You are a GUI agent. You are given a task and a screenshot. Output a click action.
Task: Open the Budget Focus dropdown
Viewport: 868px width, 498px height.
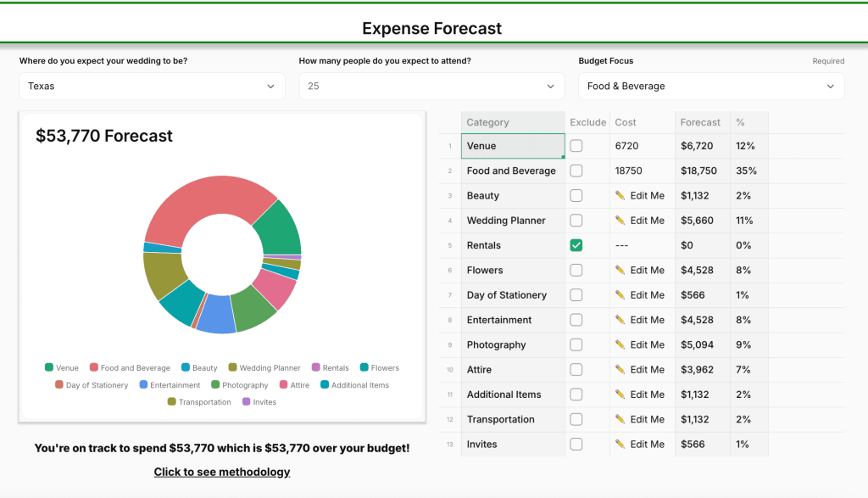coord(710,86)
